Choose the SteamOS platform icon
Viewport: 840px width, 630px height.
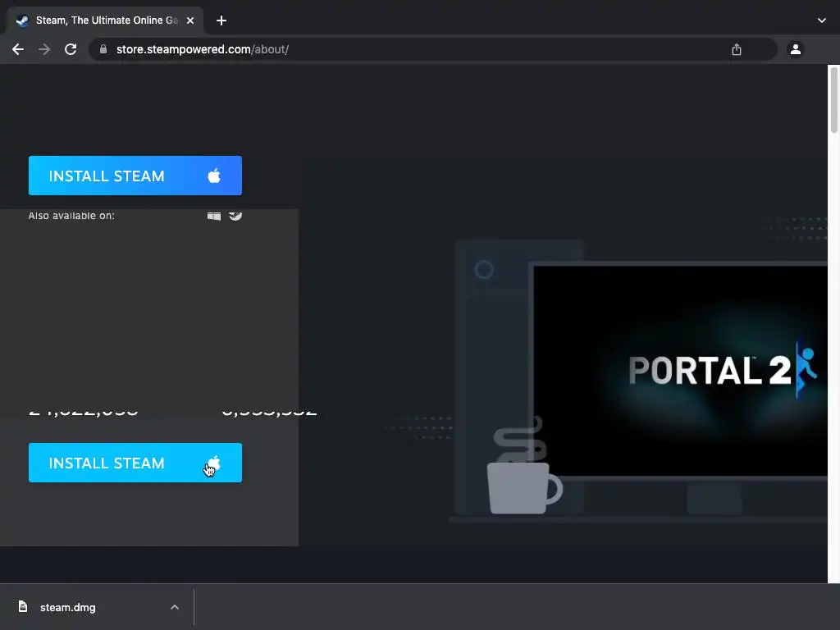(x=235, y=216)
